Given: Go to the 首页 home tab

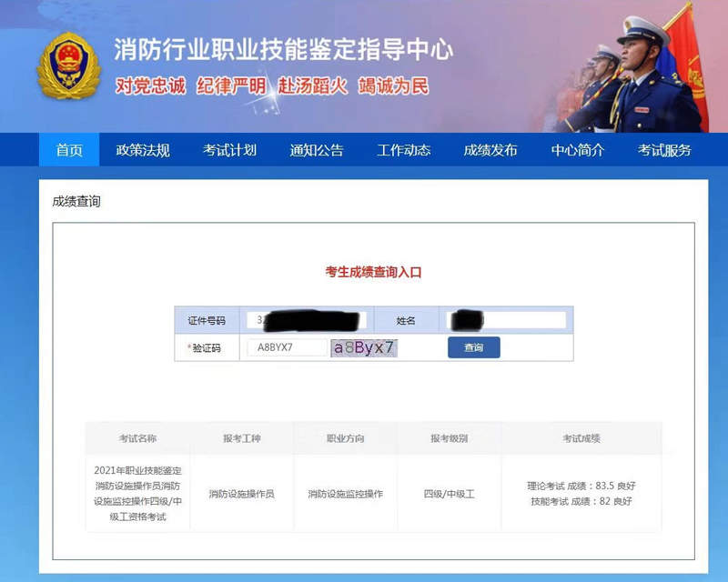Looking at the screenshot, I should pyautogui.click(x=69, y=150).
